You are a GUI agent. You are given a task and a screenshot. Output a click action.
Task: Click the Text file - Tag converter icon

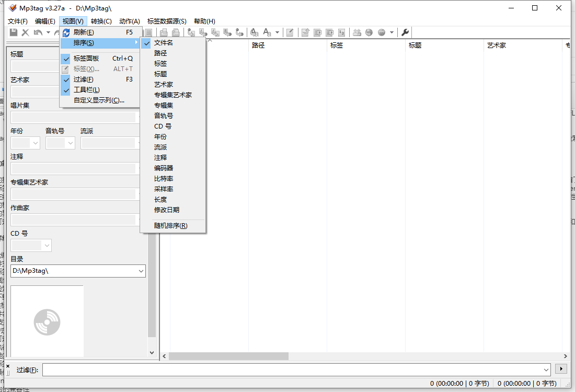click(227, 32)
